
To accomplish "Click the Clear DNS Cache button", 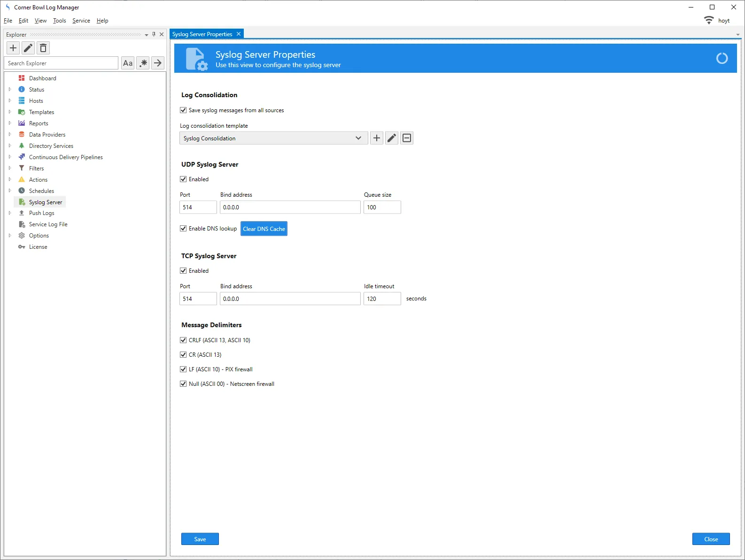I will [x=264, y=229].
